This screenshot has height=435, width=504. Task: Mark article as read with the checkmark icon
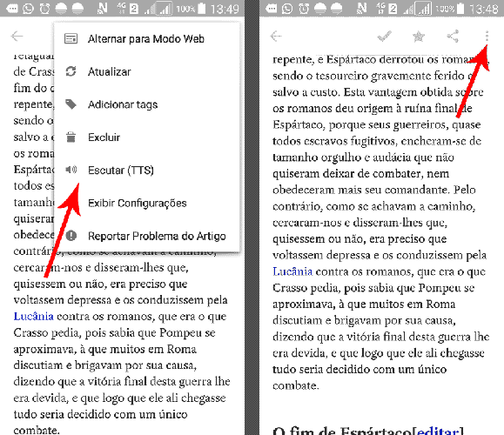tap(384, 37)
